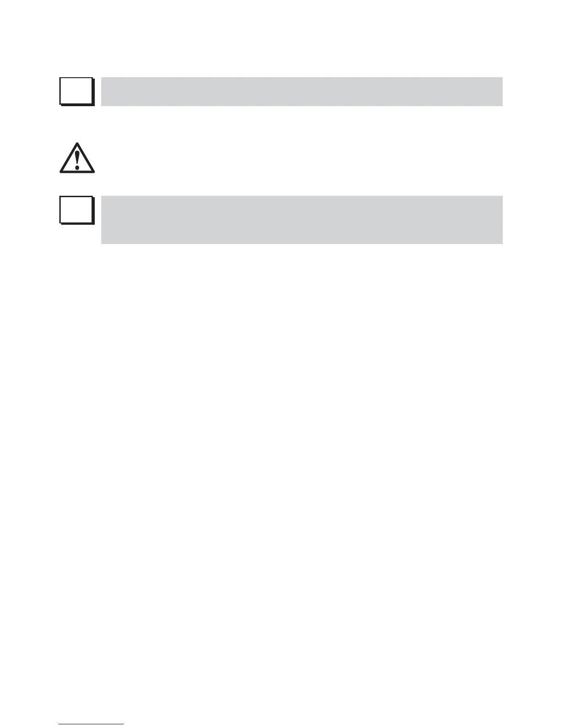Click the upper empty shadowed square box
The height and width of the screenshot is (728, 563).
(76, 91)
